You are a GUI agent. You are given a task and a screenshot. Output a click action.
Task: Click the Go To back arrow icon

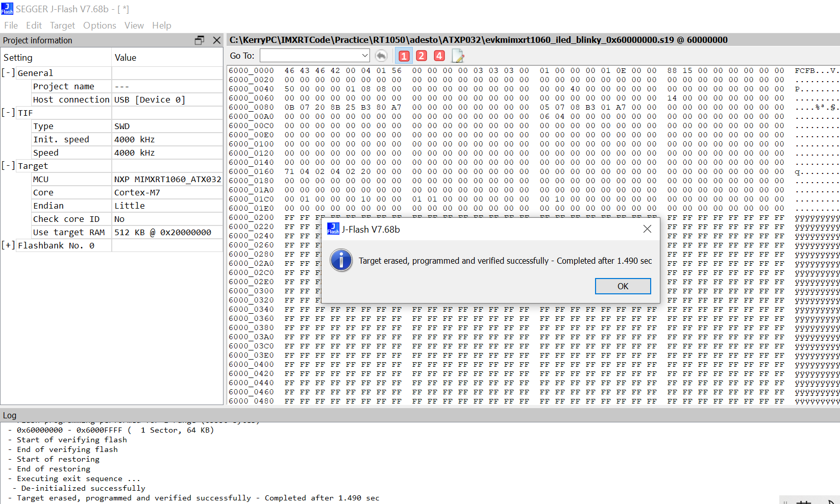(381, 56)
